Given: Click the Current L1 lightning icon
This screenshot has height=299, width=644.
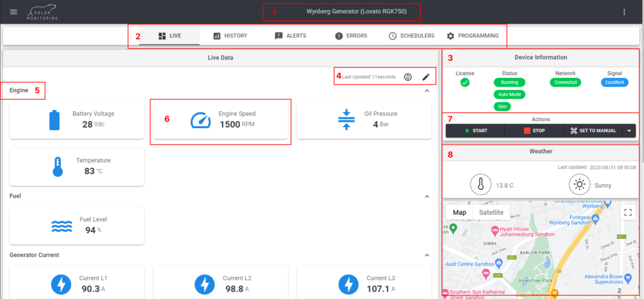Looking at the screenshot, I should (x=61, y=285).
